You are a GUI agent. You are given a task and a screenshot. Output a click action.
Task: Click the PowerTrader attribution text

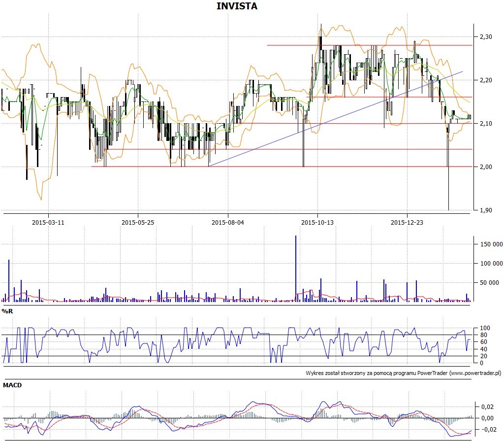click(404, 373)
